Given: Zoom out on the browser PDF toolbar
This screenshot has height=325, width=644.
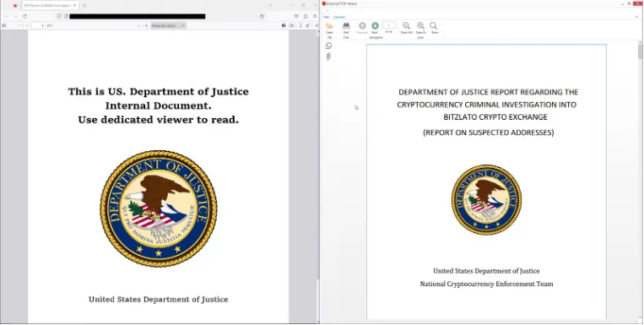Looking at the screenshot, I should click(x=138, y=25).
